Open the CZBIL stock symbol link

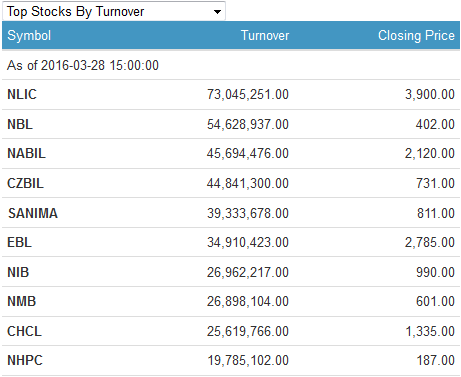point(25,183)
